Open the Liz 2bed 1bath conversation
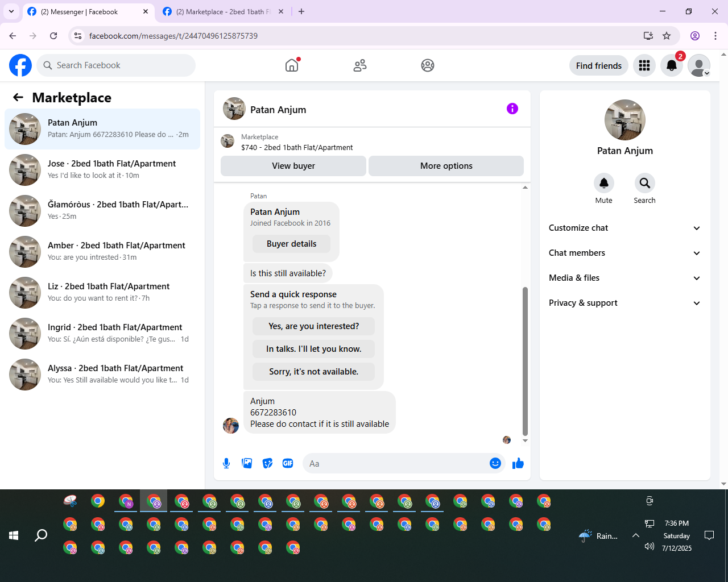This screenshot has height=582, width=728. coord(102,293)
